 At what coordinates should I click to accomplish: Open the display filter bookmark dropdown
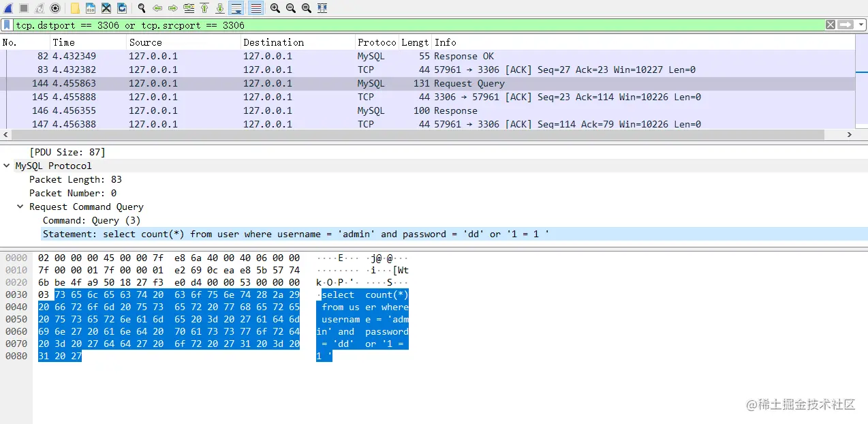[x=7, y=25]
